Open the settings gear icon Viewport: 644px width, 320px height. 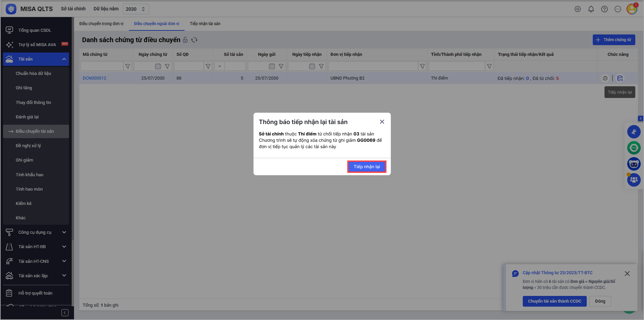click(x=577, y=9)
